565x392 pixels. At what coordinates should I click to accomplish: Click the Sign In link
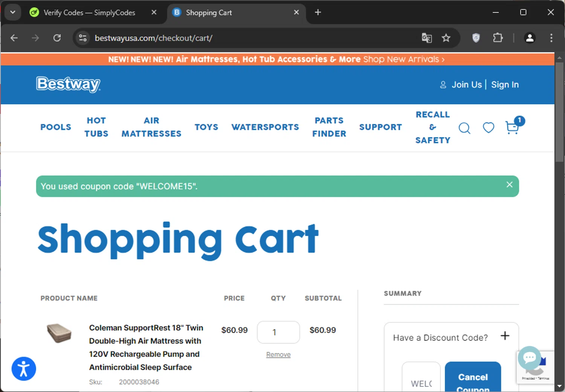coord(505,85)
